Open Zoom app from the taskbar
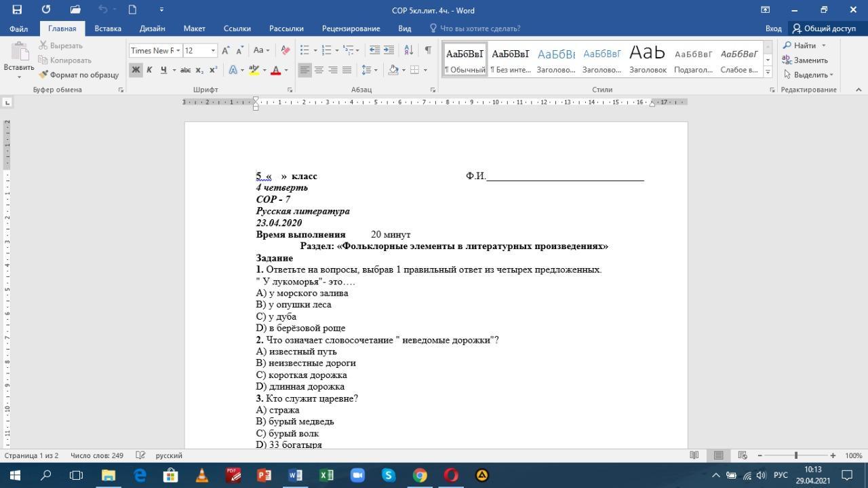Screen dimensions: 868x488 coord(357,475)
